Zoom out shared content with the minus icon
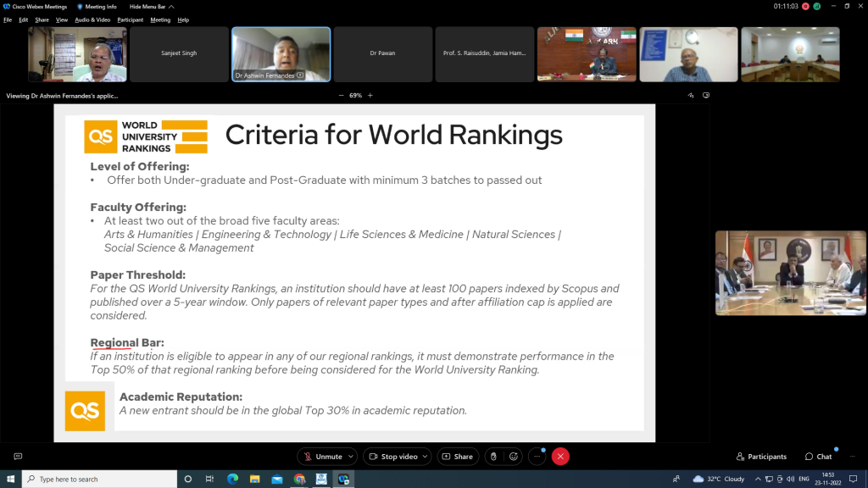 point(341,95)
